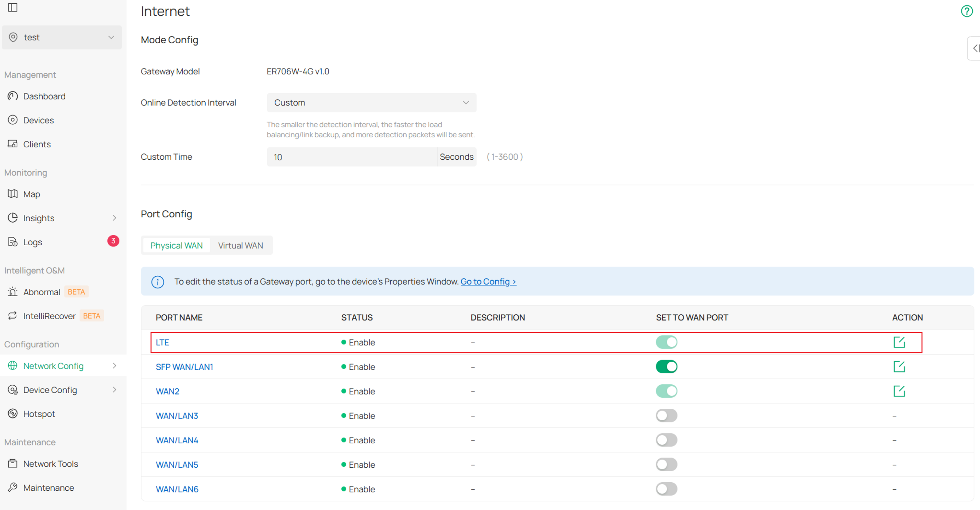
Task: Click the Dashboard gauge icon
Action: (x=13, y=96)
